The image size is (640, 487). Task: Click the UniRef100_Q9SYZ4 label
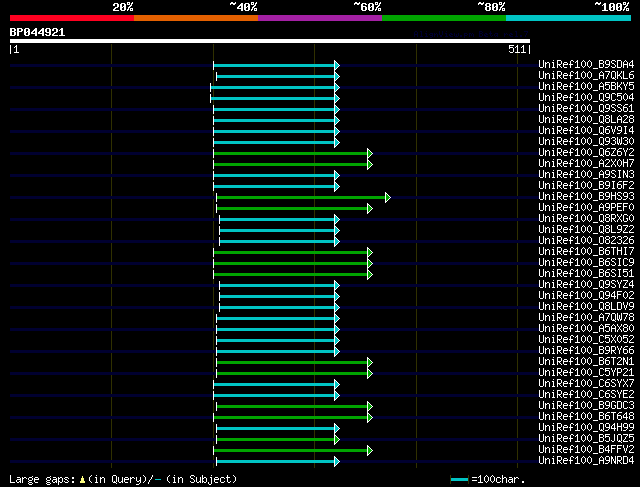coord(586,285)
